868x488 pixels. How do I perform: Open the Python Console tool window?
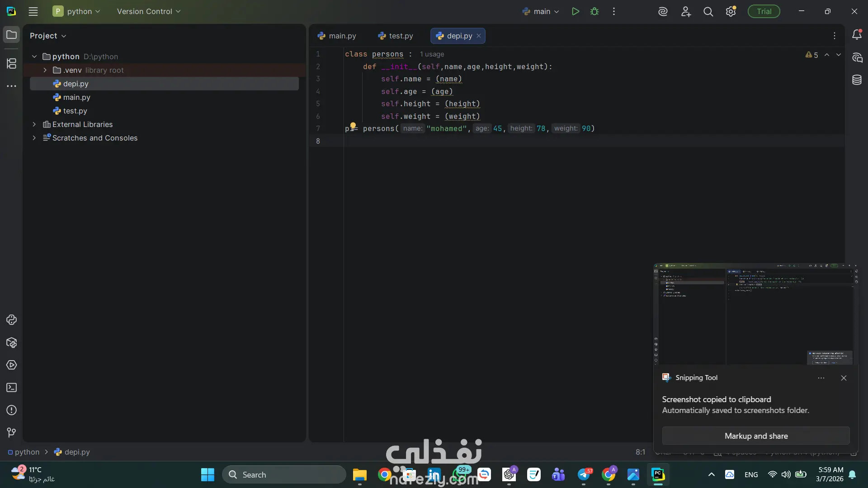pos(12,320)
